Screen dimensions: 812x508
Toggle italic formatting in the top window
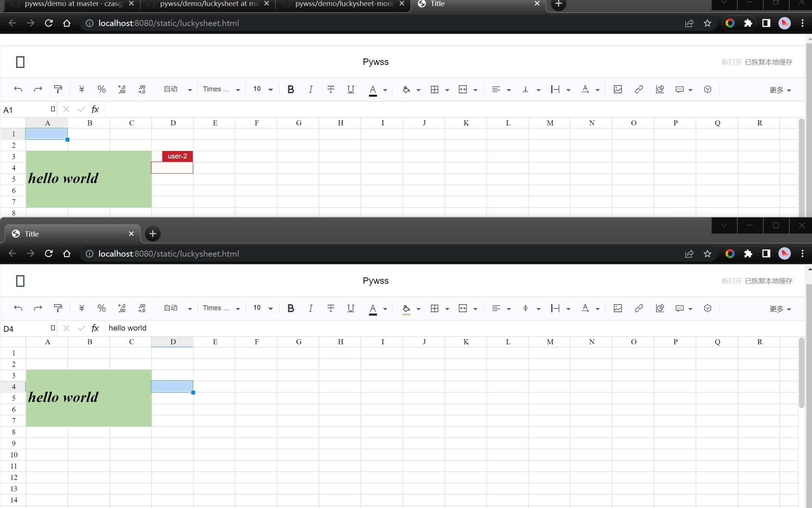pos(311,89)
